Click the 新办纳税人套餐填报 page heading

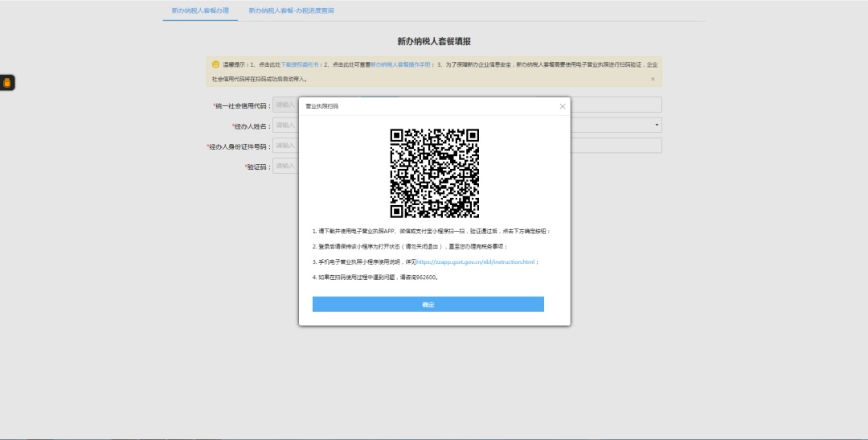[434, 41]
